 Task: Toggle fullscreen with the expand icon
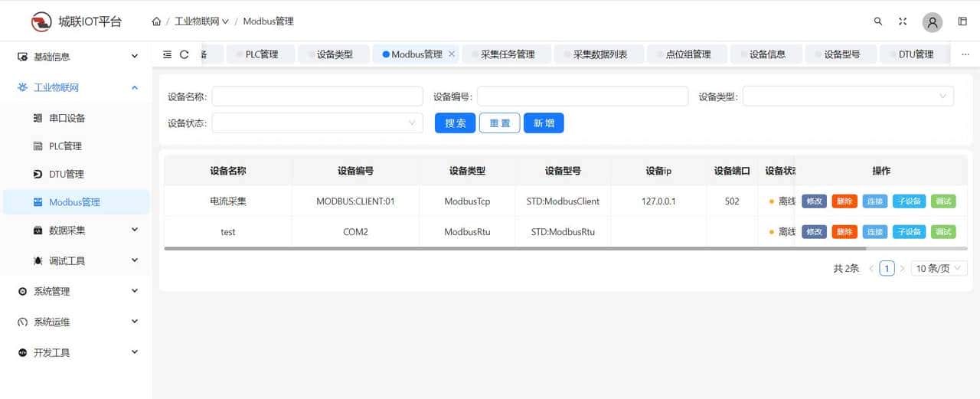(903, 21)
